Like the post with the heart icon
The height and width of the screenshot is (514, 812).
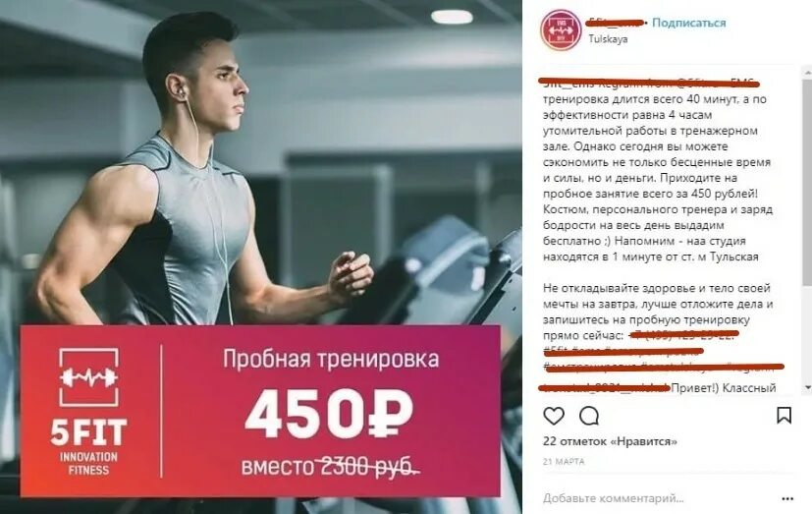554,416
